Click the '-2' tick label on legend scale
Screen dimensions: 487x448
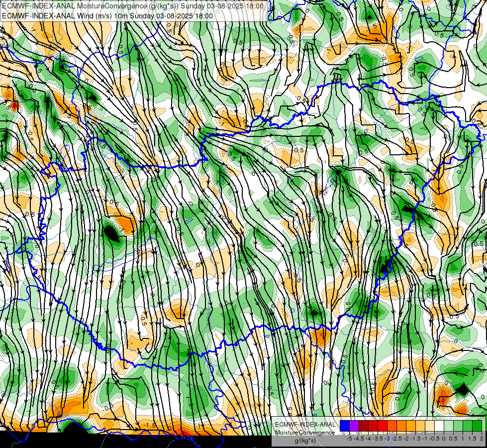[x=406, y=439]
